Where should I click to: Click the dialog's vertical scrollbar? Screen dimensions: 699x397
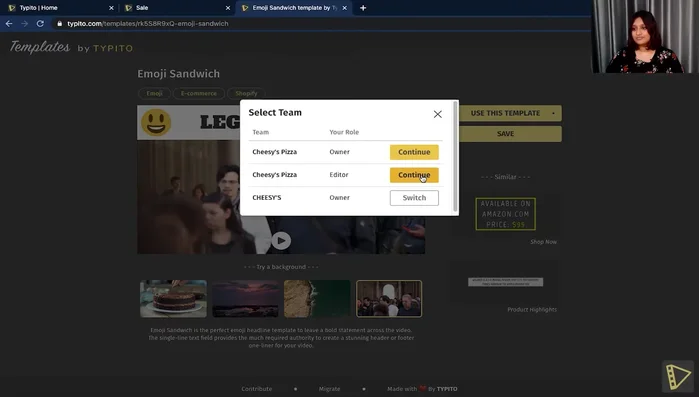coord(455,157)
